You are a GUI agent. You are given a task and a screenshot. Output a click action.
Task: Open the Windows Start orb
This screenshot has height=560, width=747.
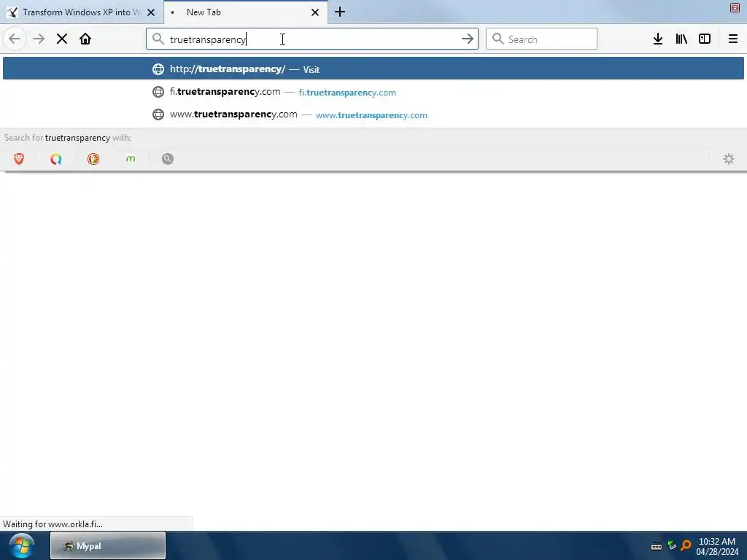(x=21, y=545)
